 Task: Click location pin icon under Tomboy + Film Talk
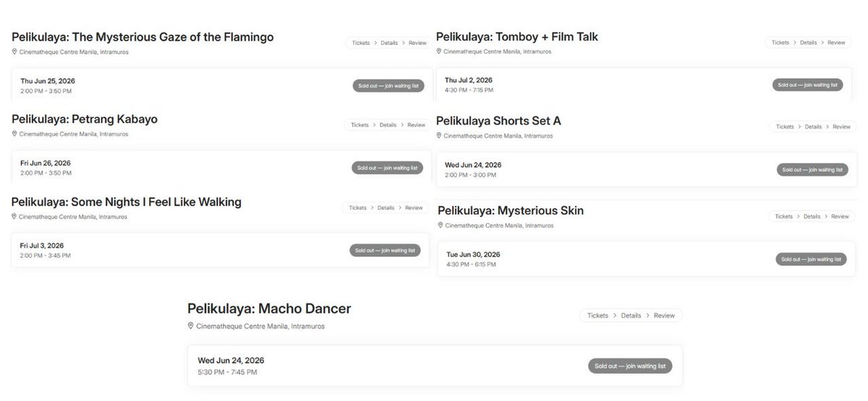coord(439,52)
